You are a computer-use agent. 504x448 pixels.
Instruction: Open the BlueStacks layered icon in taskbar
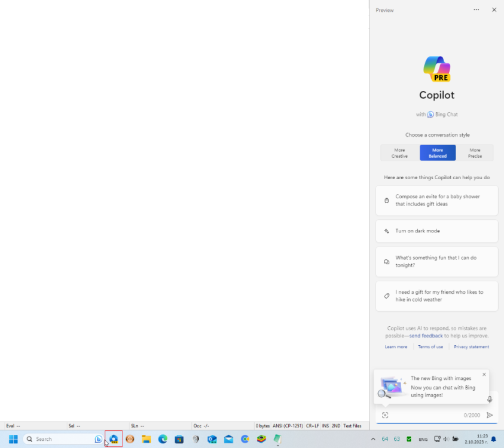pyautogui.click(x=261, y=438)
